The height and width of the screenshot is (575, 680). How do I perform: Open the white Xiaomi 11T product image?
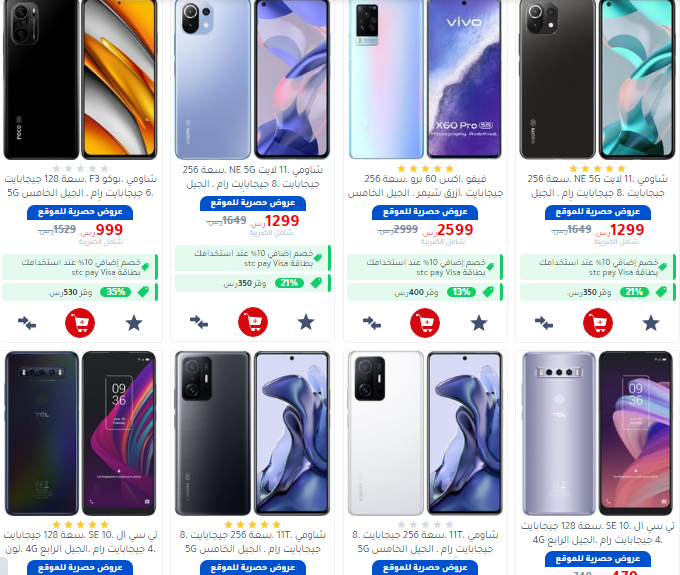[425, 433]
